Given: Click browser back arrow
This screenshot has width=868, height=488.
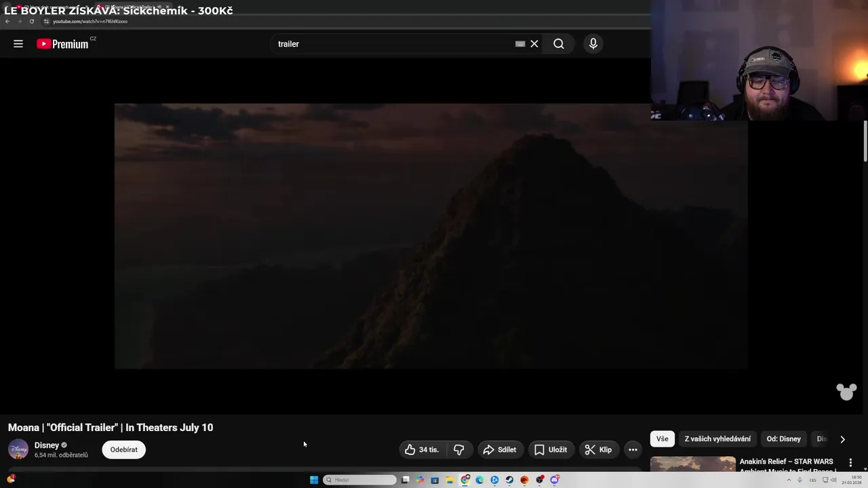Looking at the screenshot, I should coord(7,21).
